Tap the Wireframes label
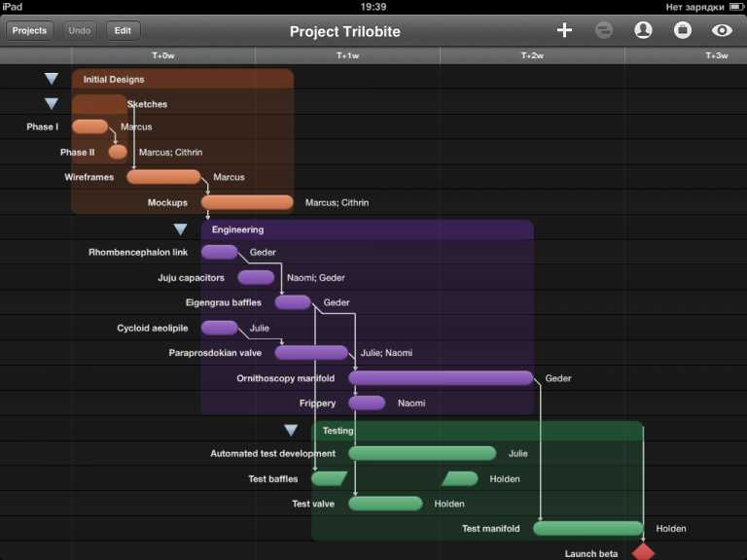Screen dimensions: 747x560 click(89, 177)
